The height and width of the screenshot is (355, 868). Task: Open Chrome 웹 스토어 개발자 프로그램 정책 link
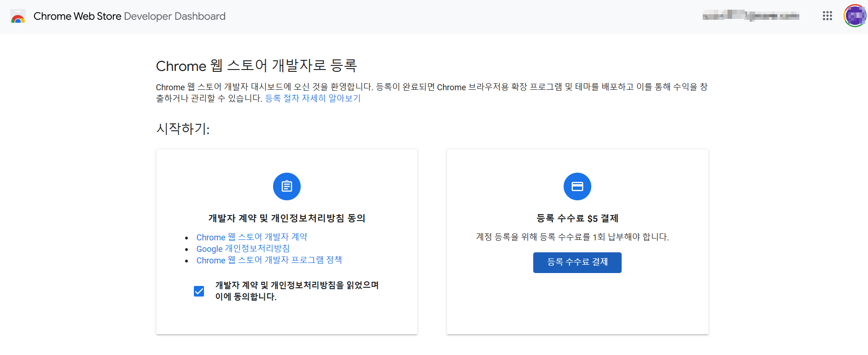coord(269,260)
